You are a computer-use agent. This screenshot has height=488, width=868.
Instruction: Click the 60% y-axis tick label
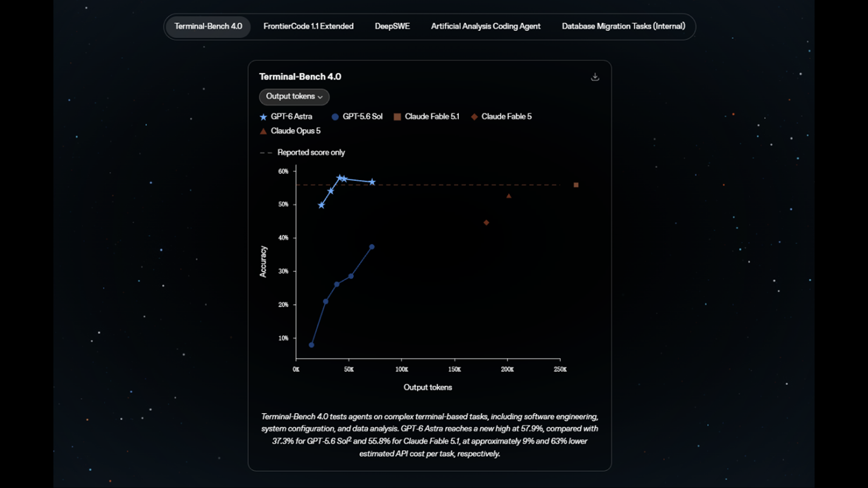pos(283,171)
